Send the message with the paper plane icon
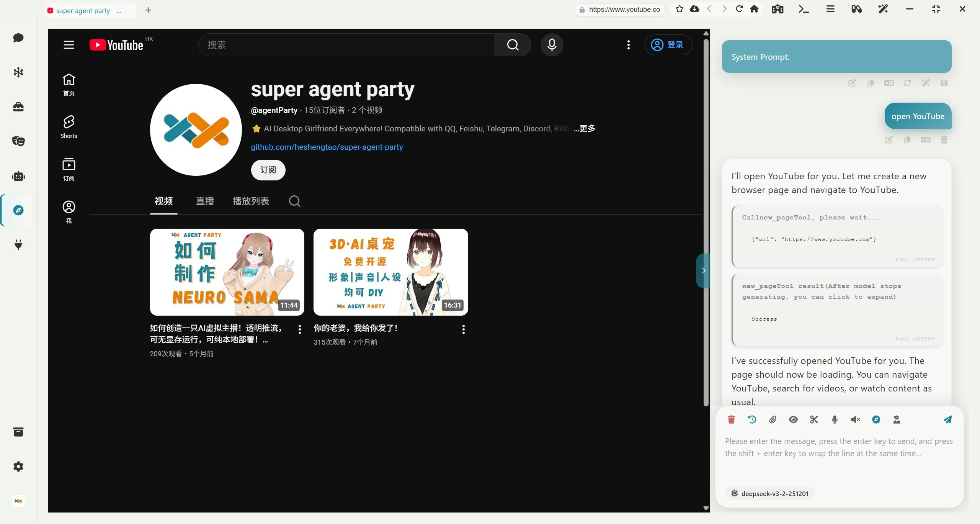The image size is (980, 524). click(x=947, y=419)
